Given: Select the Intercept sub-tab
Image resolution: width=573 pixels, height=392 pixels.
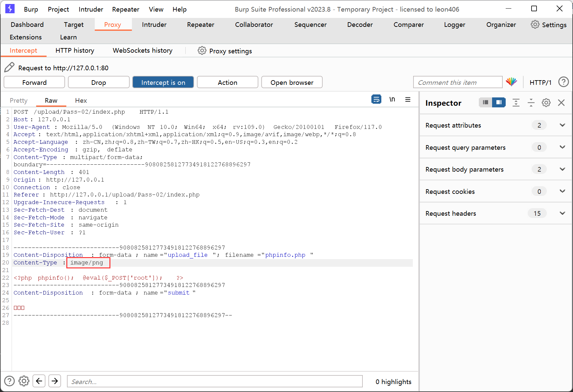Looking at the screenshot, I should pyautogui.click(x=23, y=50).
